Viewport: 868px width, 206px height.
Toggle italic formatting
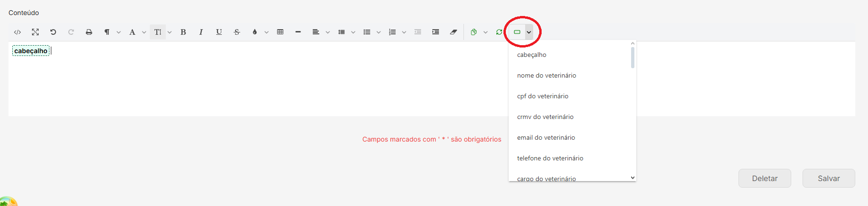201,32
